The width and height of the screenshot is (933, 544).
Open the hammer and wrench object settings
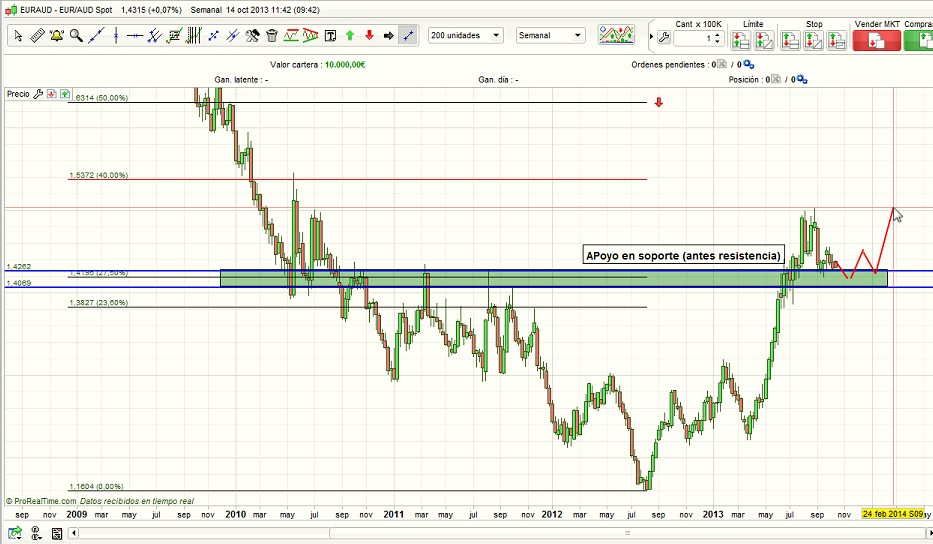tap(252, 36)
